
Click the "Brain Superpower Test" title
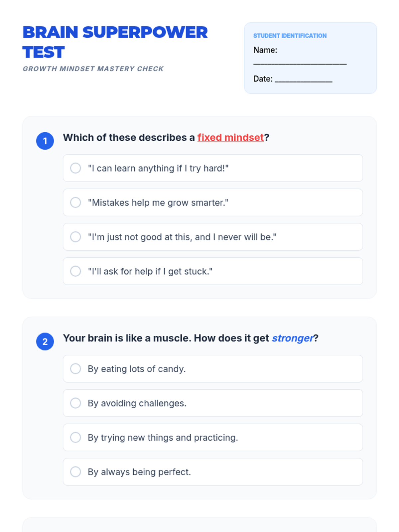[115, 42]
